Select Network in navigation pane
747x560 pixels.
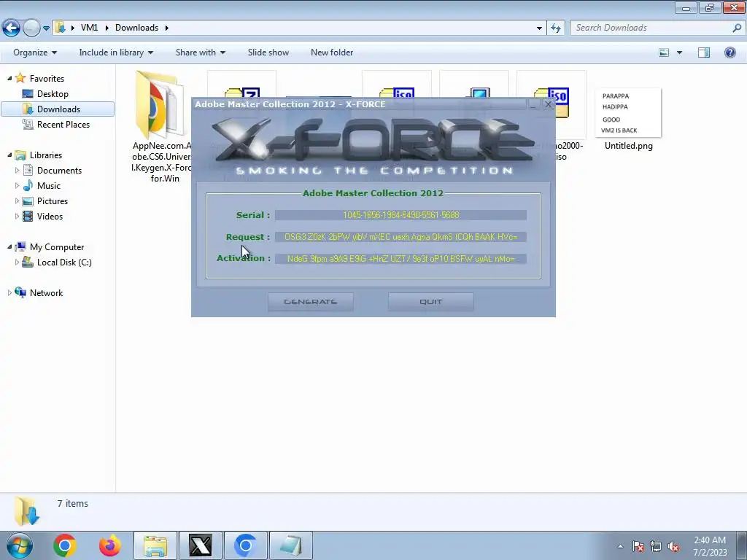[x=46, y=293]
